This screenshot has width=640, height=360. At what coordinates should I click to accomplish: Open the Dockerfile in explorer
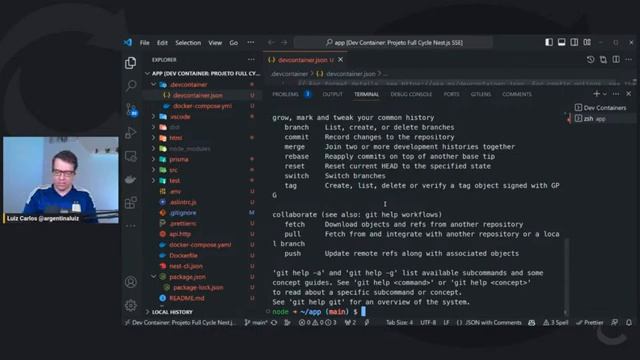(x=183, y=256)
